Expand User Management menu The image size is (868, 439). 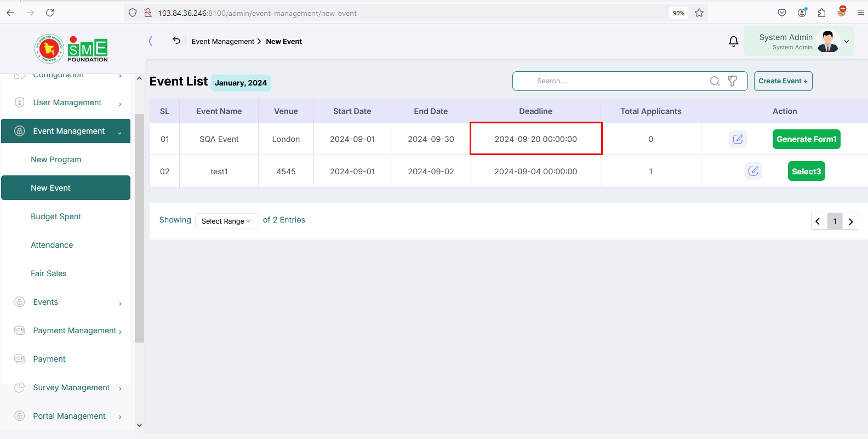coord(65,102)
